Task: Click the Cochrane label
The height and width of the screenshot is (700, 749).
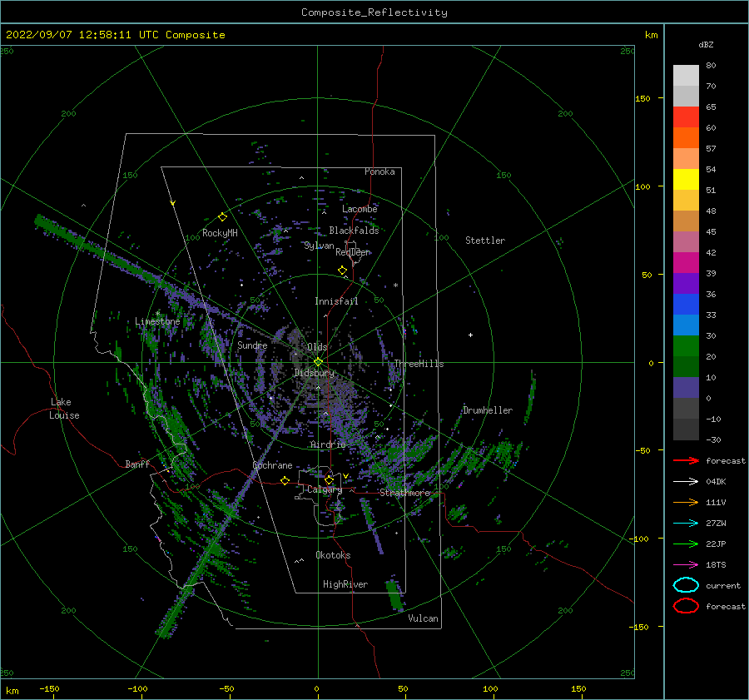Action: click(x=272, y=465)
